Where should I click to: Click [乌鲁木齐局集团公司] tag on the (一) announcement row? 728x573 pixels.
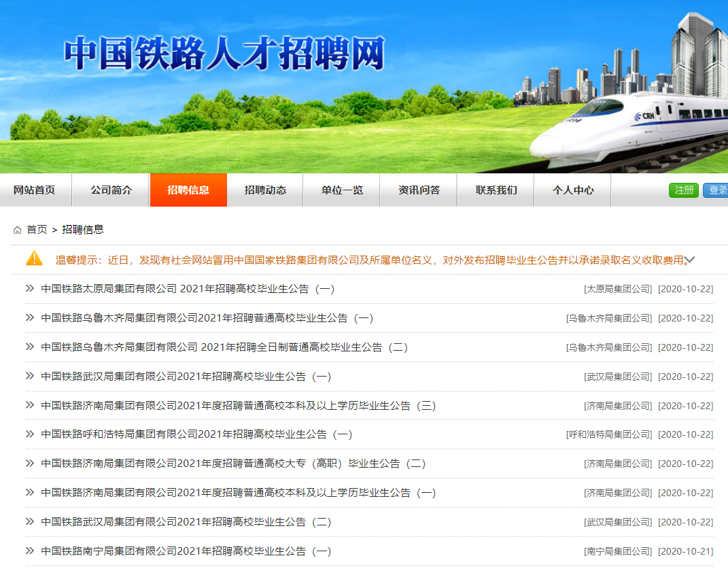609,318
